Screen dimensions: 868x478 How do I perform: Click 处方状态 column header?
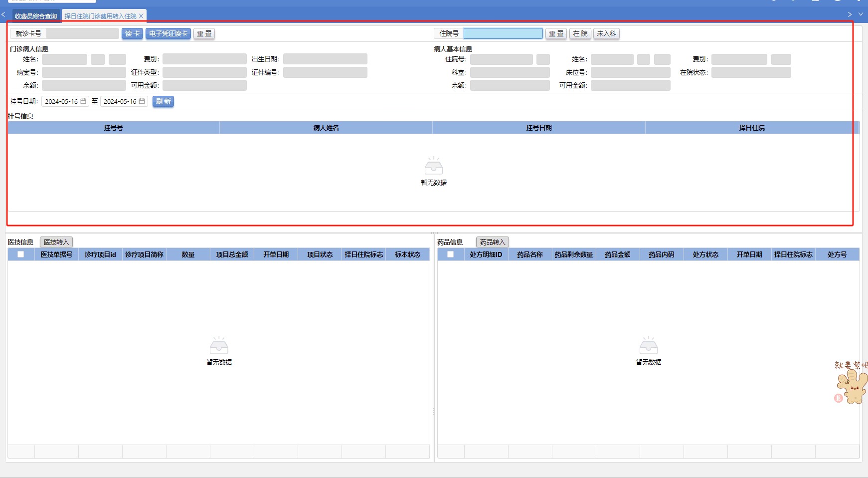[x=705, y=254]
